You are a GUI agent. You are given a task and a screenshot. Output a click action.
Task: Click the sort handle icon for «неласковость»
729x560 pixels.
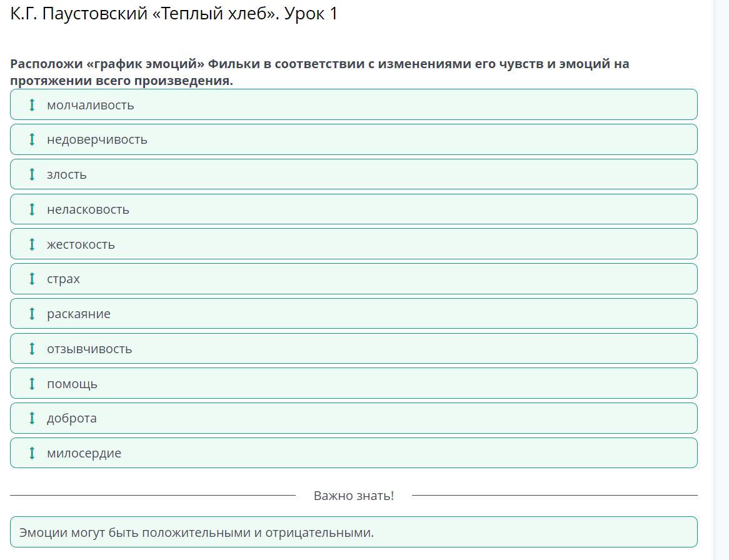point(32,209)
